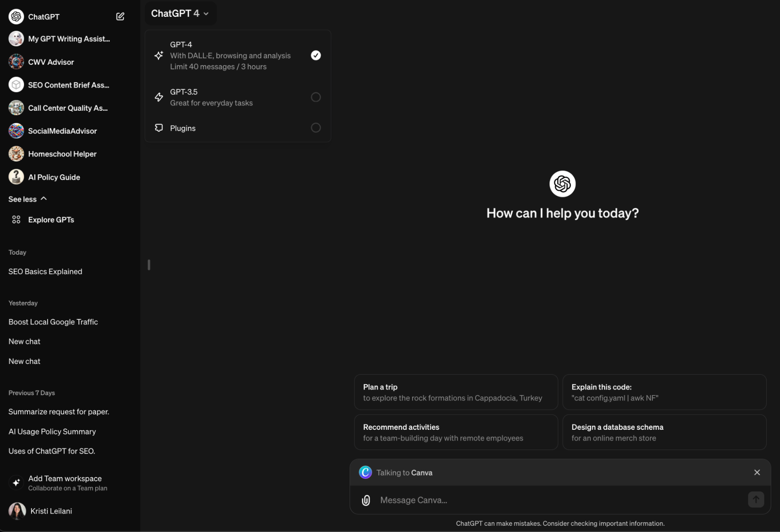Select GPT-4 model radio button
This screenshot has width=780, height=532.
pos(316,56)
